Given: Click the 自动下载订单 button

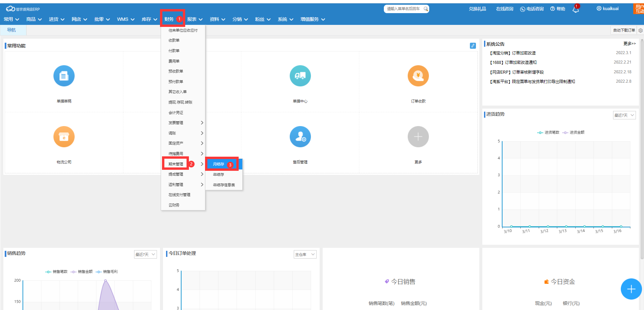Looking at the screenshot, I should pos(624,30).
